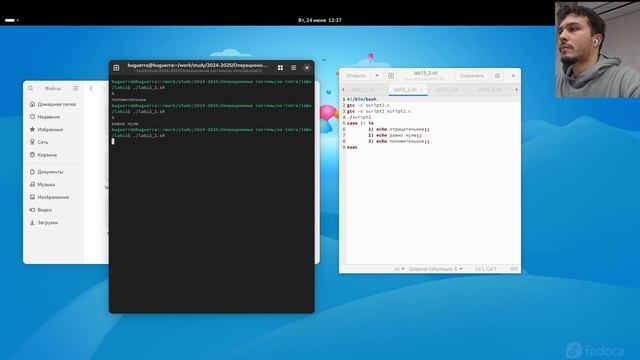The image size is (640, 360).
Task: Select the active lab13_2.sh tab
Action: point(404,89)
